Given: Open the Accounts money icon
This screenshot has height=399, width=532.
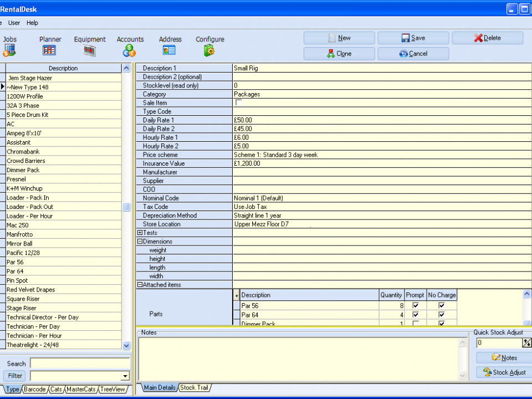Looking at the screenshot, I should (x=130, y=50).
